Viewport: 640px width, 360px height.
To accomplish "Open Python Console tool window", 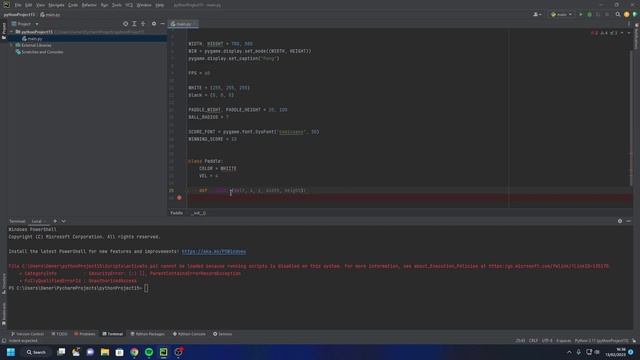I will click(x=189, y=334).
